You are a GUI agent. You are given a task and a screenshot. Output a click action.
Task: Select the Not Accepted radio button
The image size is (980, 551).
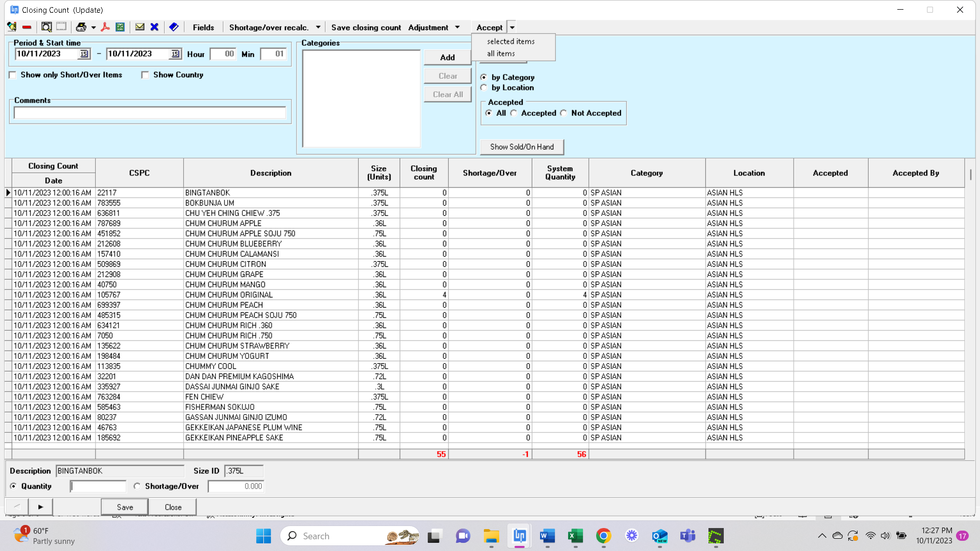point(563,113)
